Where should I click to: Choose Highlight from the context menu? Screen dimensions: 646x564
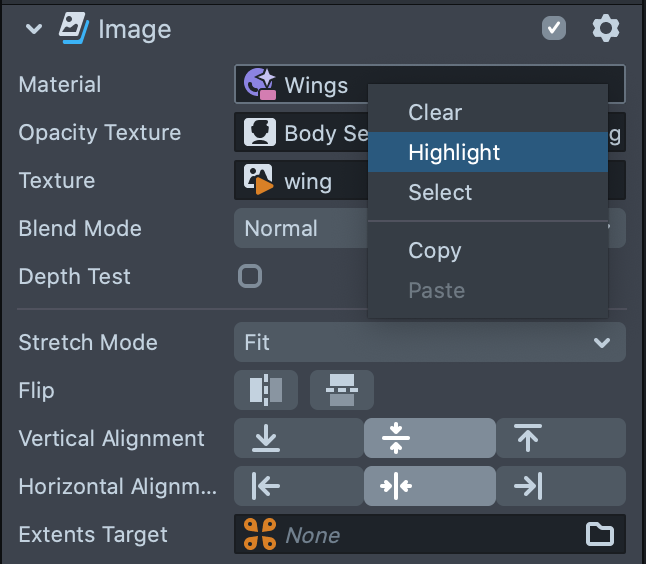tap(454, 153)
